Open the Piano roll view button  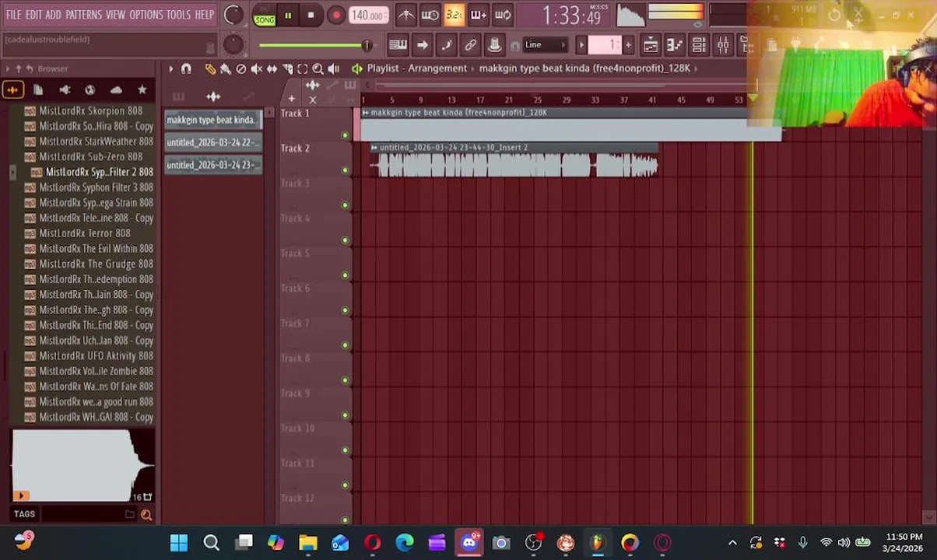point(675,45)
